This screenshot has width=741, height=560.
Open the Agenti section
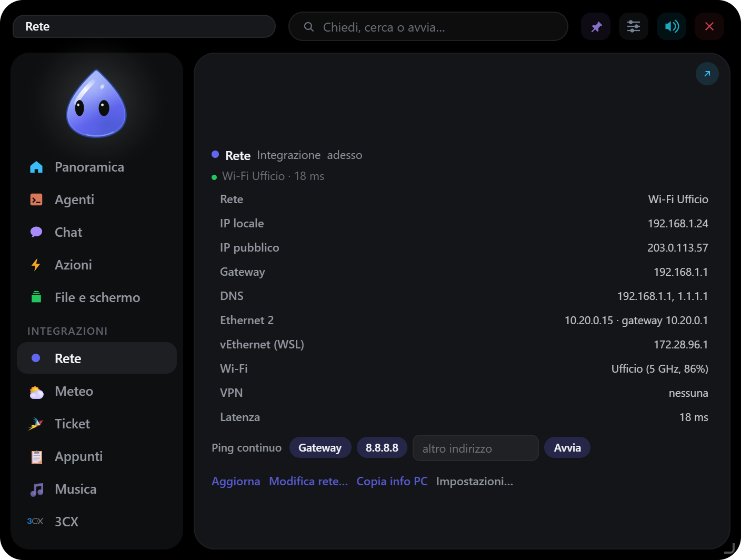click(97, 199)
